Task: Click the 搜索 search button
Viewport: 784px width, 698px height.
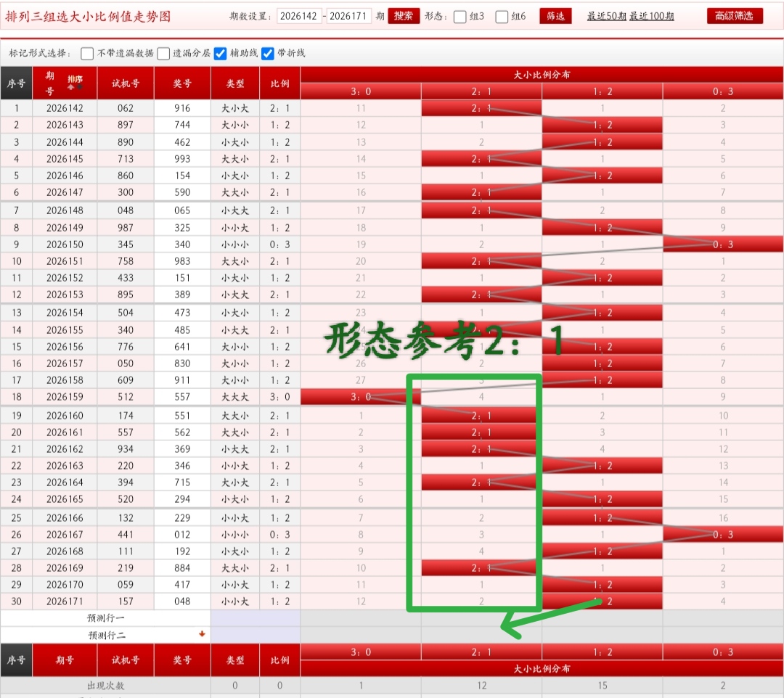Action: [404, 16]
